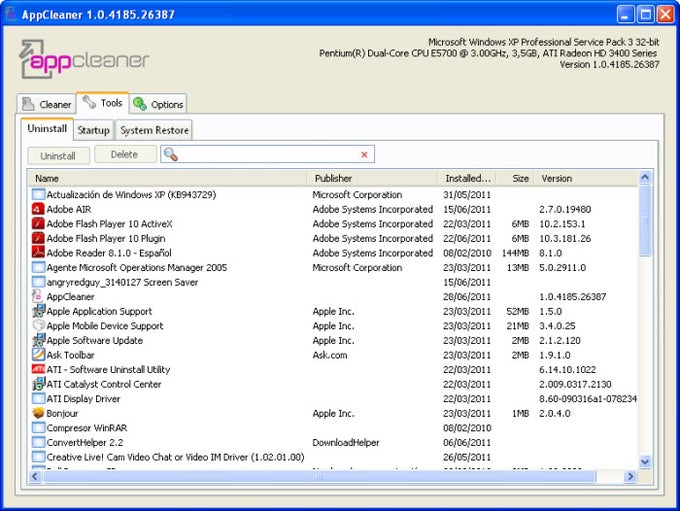The image size is (680, 511).
Task: Click the Creative Live! Cam driver icon
Action: (x=38, y=457)
